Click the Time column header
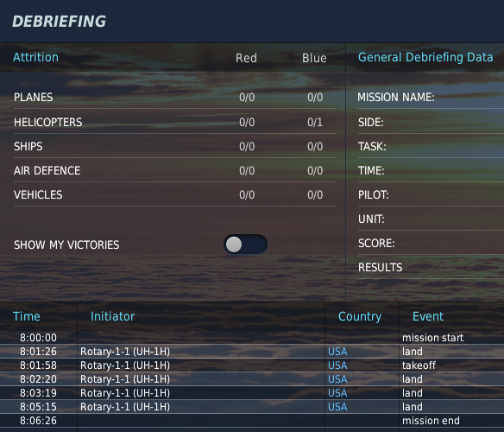The height and width of the screenshot is (432, 504). 27,316
